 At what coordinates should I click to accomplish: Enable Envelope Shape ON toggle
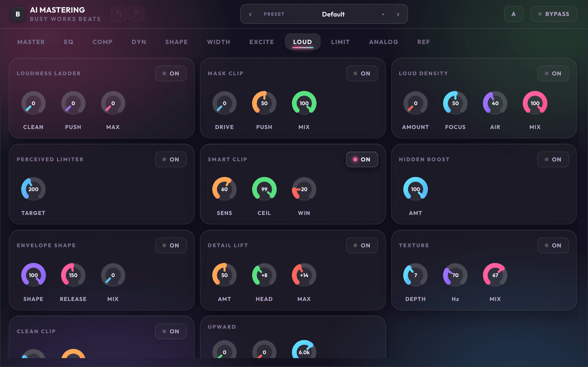171,245
